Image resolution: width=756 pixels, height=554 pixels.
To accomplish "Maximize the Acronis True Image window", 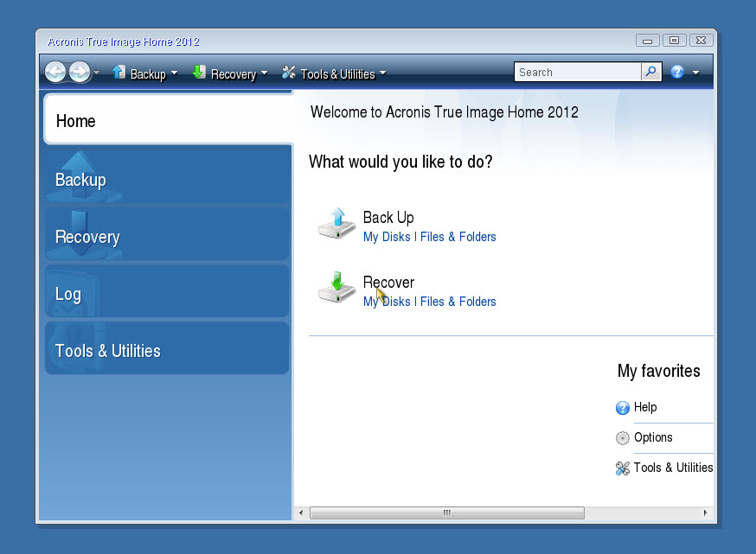I will click(x=674, y=41).
